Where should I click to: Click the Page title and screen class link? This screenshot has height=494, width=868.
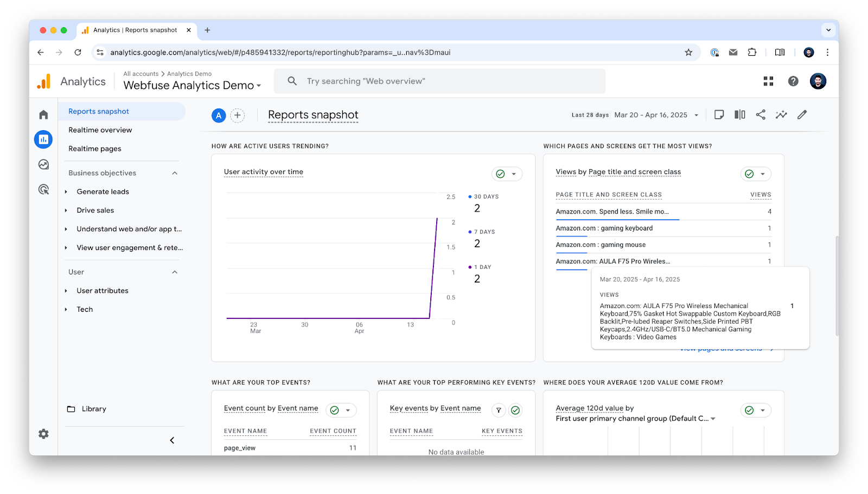coord(635,172)
